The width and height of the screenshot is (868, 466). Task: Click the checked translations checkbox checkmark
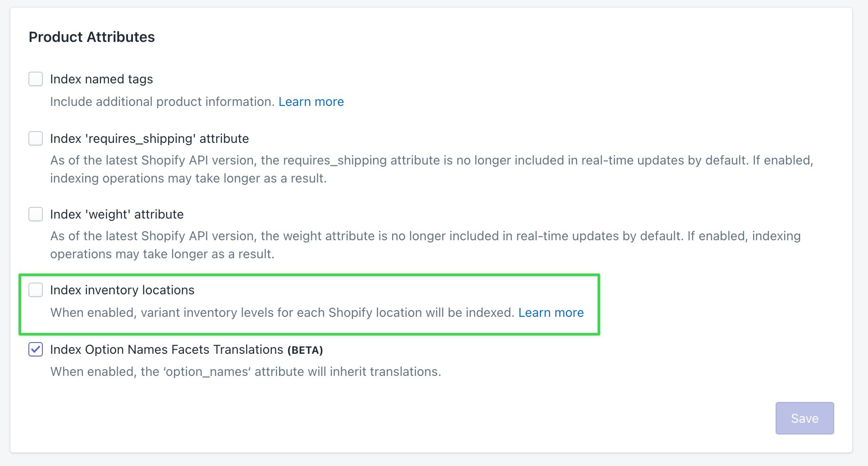tap(36, 349)
